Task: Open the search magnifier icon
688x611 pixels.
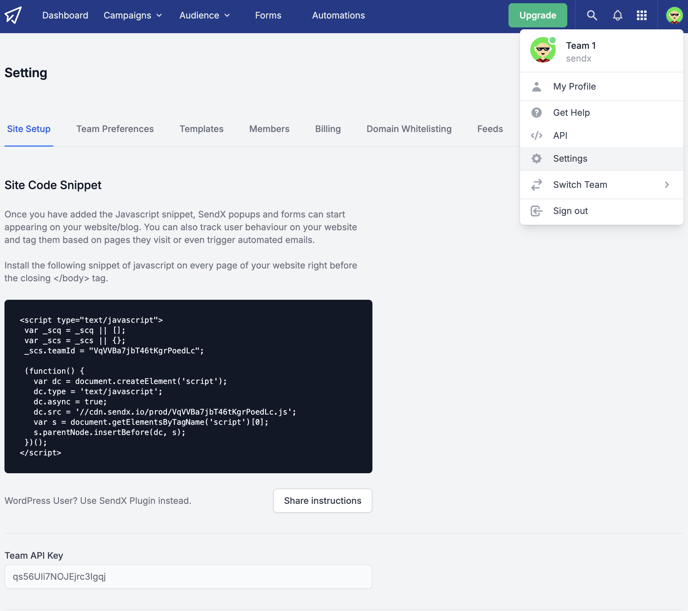Action: 591,15
